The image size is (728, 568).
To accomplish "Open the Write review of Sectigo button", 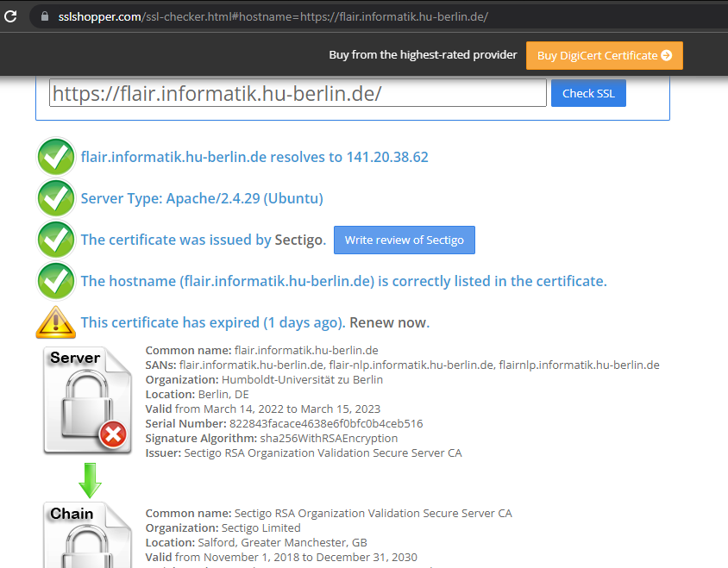I will (x=404, y=240).
